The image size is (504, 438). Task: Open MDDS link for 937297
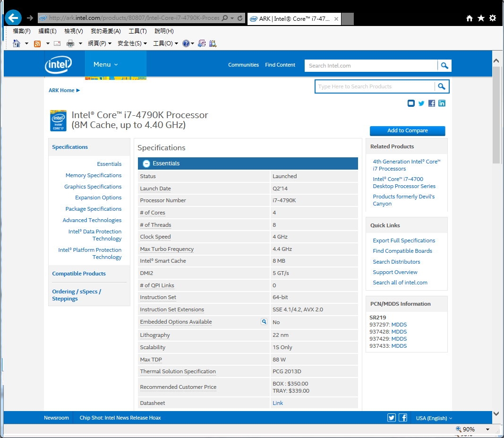pyautogui.click(x=399, y=325)
